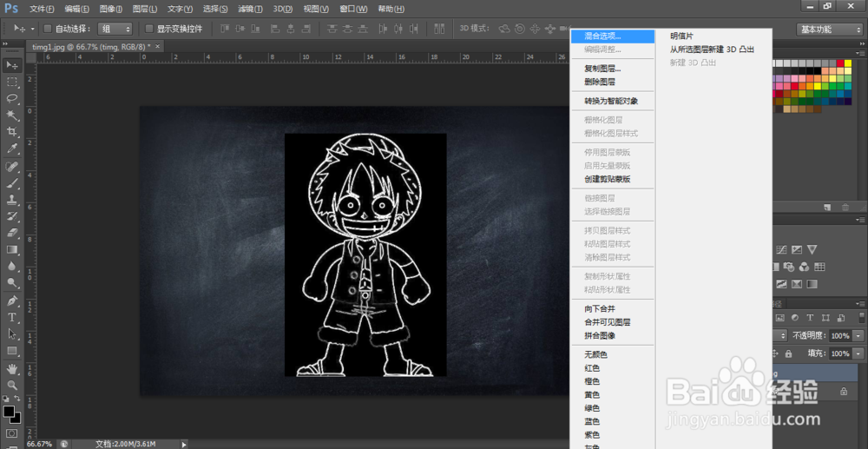Click the 3D rotate mode icon
The width and height of the screenshot is (868, 449).
(x=504, y=29)
